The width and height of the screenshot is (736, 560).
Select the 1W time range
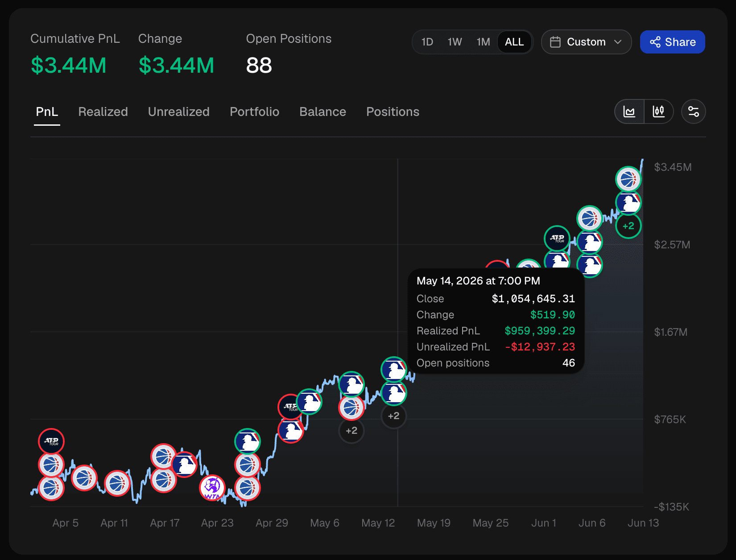(455, 42)
